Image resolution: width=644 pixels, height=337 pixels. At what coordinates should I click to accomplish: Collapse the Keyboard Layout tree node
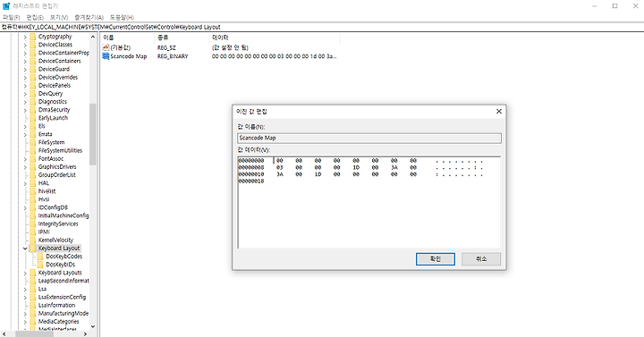pos(25,249)
